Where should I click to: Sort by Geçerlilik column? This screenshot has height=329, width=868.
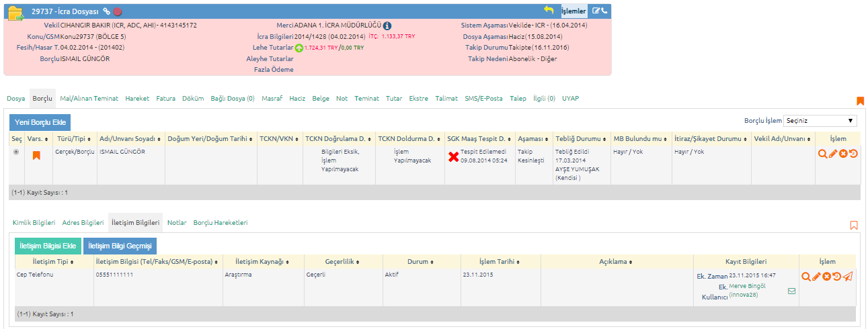(343, 261)
